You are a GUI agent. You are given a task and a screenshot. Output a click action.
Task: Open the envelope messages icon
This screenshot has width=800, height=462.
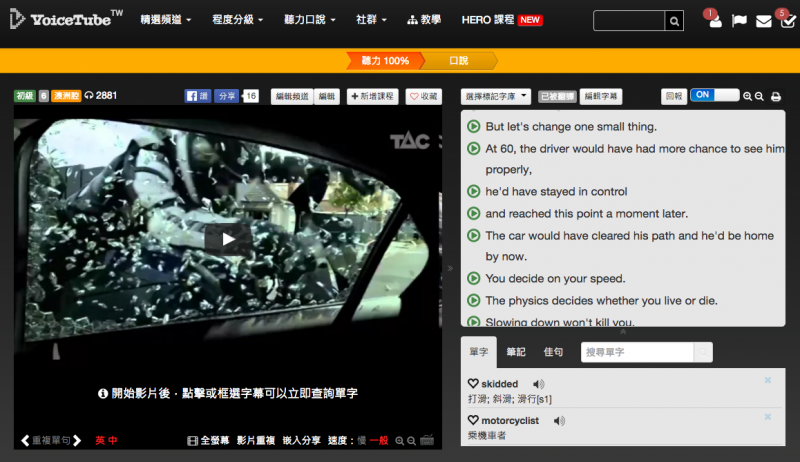763,21
